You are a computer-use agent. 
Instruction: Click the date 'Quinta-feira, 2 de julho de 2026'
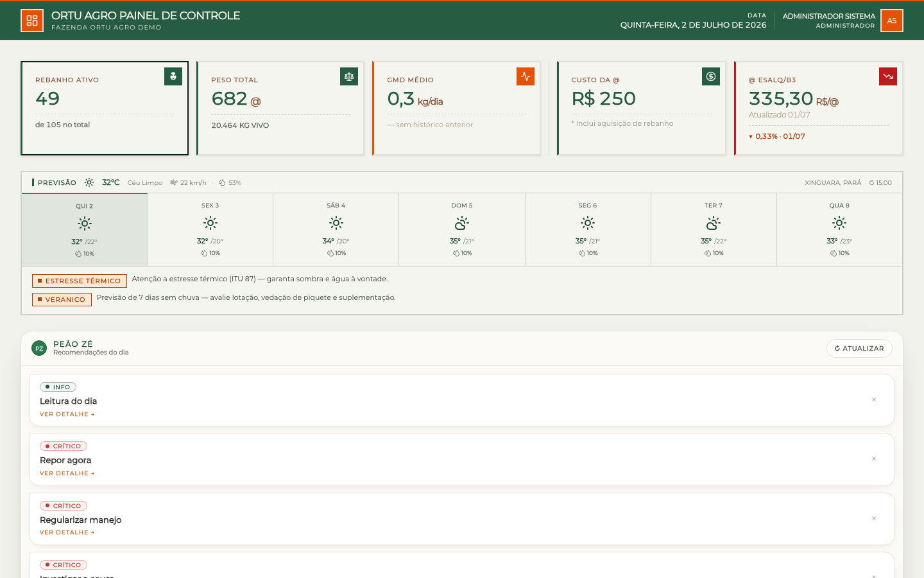click(x=693, y=25)
